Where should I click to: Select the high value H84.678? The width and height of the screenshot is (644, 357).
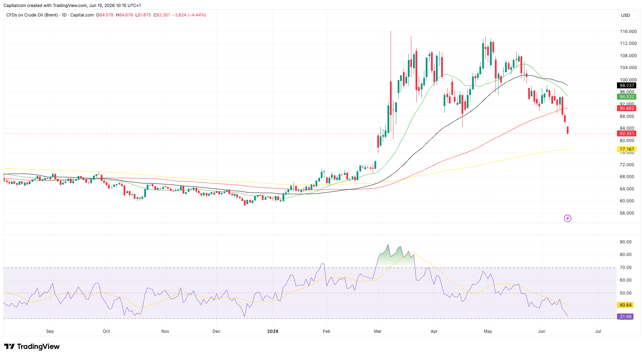tap(124, 15)
